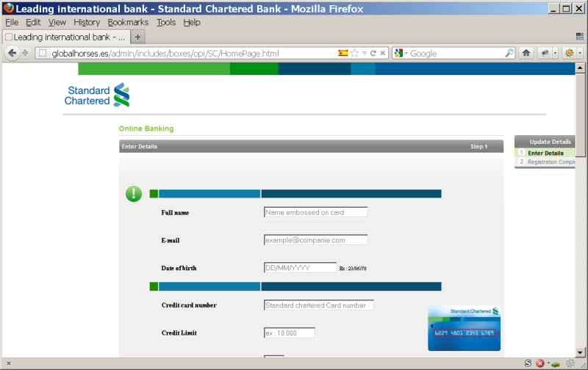
Task: Select Enter Details step in sidebar
Action: tap(545, 153)
